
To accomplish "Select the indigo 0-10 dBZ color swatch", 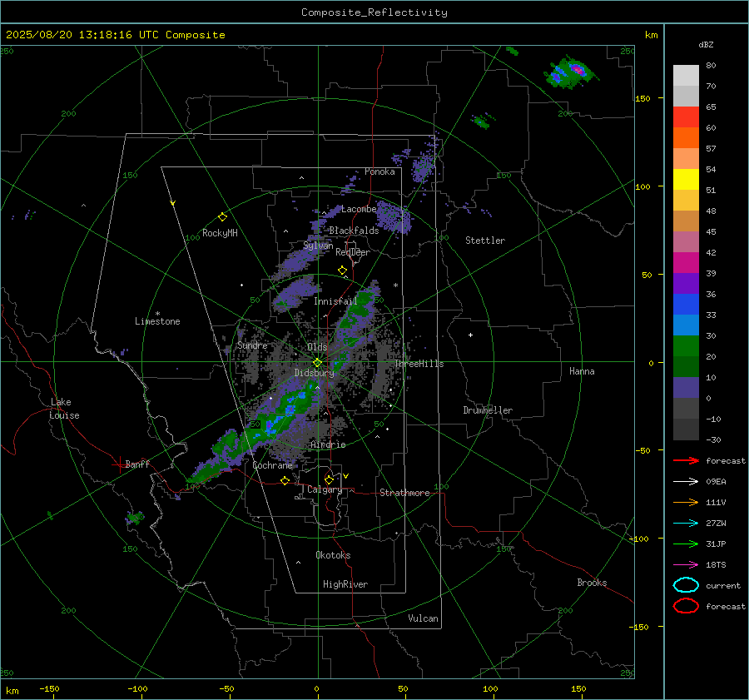I will [686, 388].
